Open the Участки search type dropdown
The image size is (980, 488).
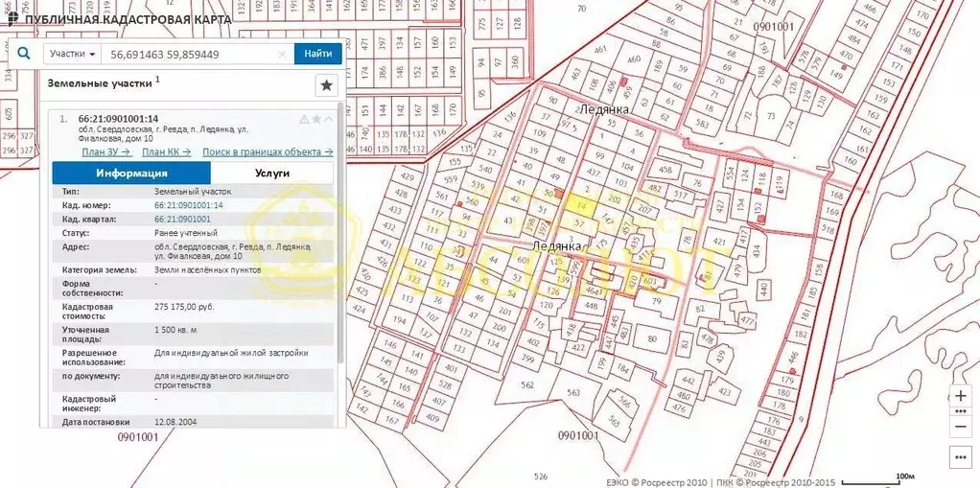click(x=73, y=55)
